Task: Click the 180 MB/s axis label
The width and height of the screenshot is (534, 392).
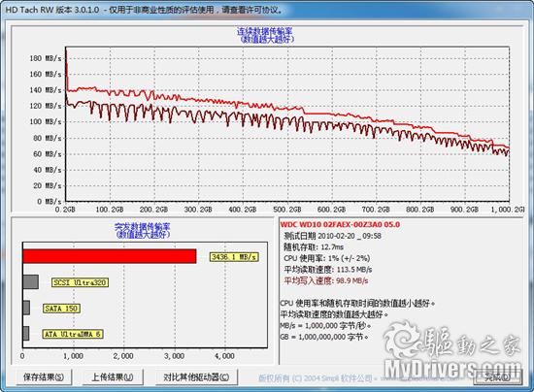Action: 46,58
